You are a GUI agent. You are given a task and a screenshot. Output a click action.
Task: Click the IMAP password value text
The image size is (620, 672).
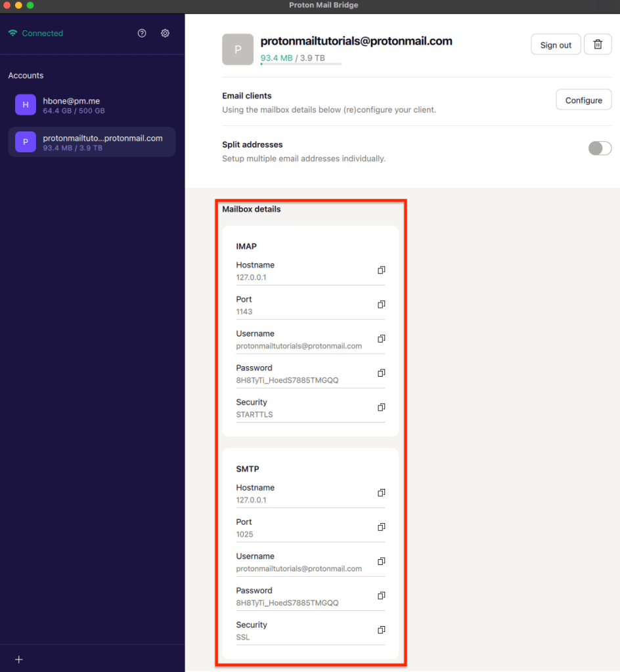tap(287, 380)
